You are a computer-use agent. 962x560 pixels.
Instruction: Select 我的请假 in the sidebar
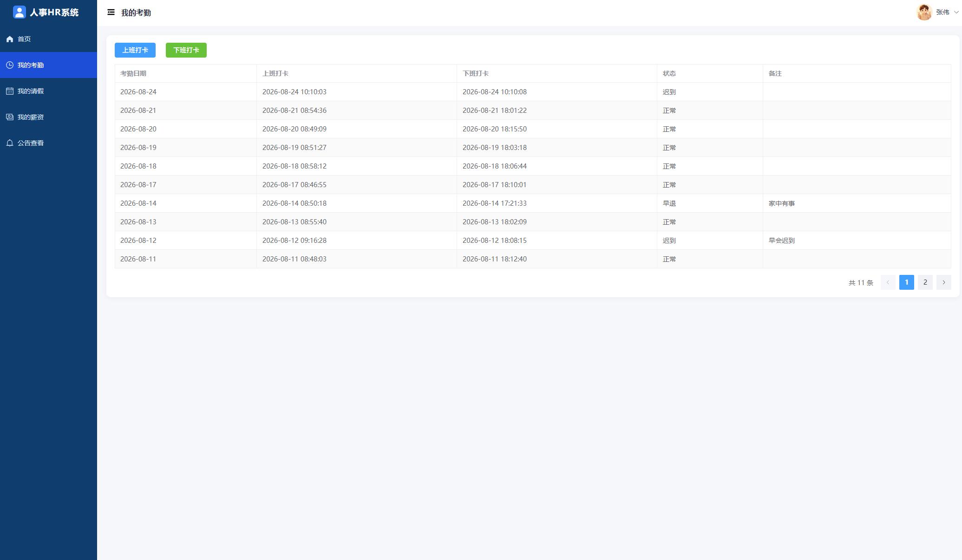(48, 91)
